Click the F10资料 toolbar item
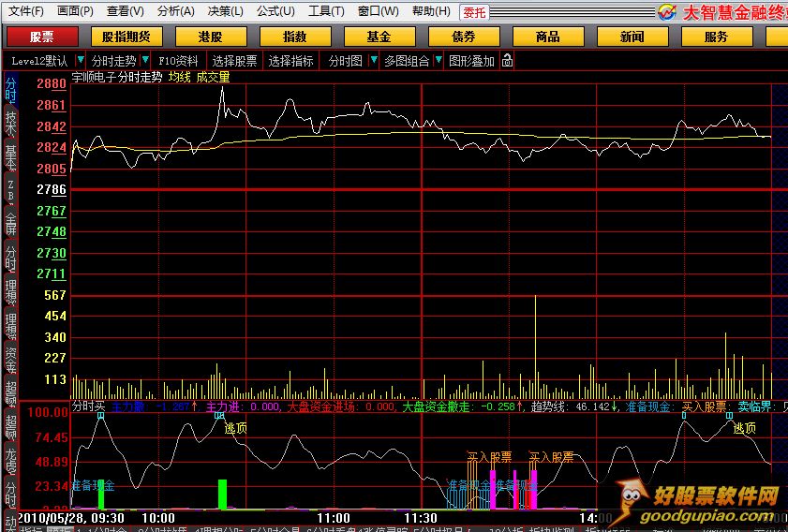The image size is (788, 532). click(178, 61)
